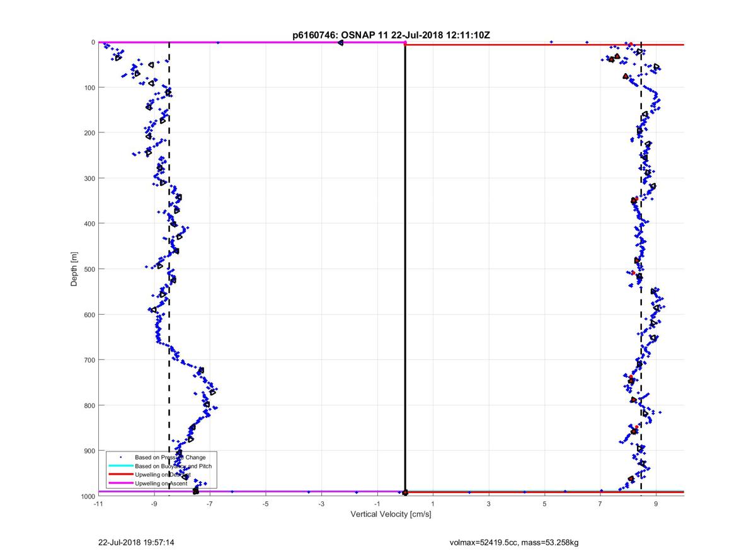Click the positive x-axis tick label '9'
The width and height of the screenshot is (756, 558).
coord(656,504)
